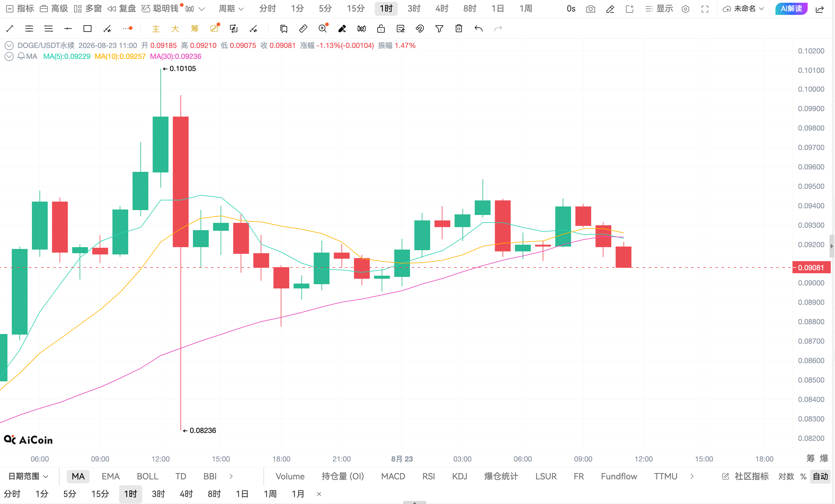Lock drawings with the padlock icon
This screenshot has width=835, height=504.
[381, 29]
